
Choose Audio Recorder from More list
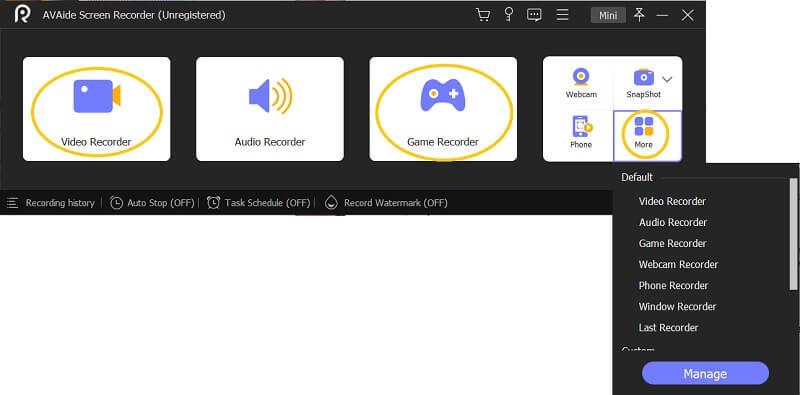point(672,223)
